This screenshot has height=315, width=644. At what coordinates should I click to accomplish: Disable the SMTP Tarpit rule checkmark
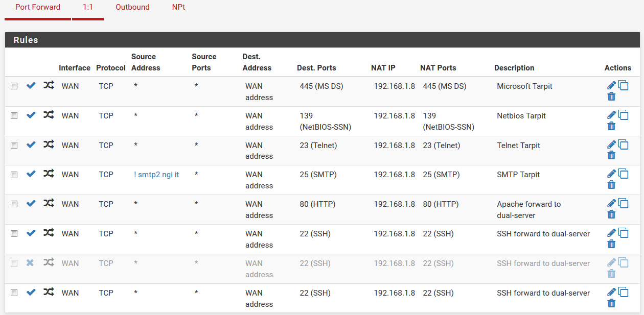[x=31, y=174]
